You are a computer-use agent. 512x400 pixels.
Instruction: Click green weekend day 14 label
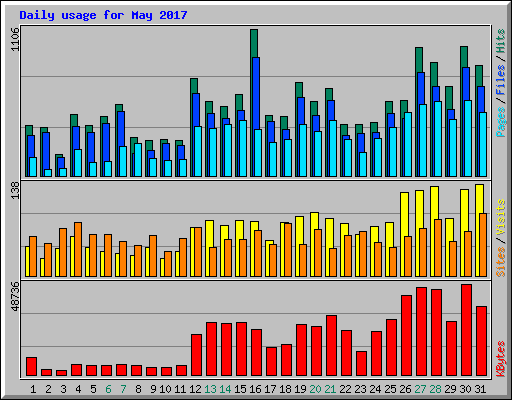[225, 389]
